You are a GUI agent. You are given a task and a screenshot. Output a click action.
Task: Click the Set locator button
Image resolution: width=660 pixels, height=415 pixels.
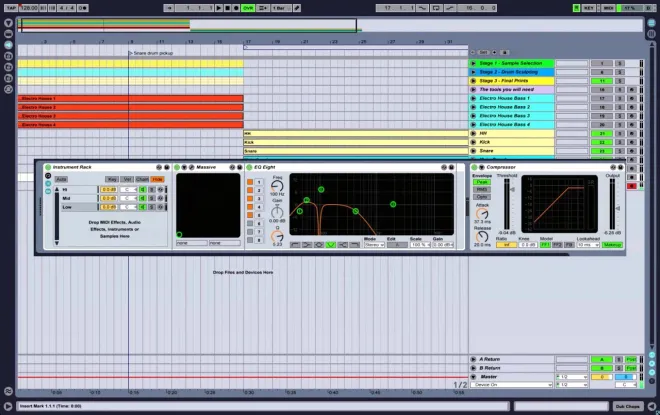pyautogui.click(x=483, y=53)
